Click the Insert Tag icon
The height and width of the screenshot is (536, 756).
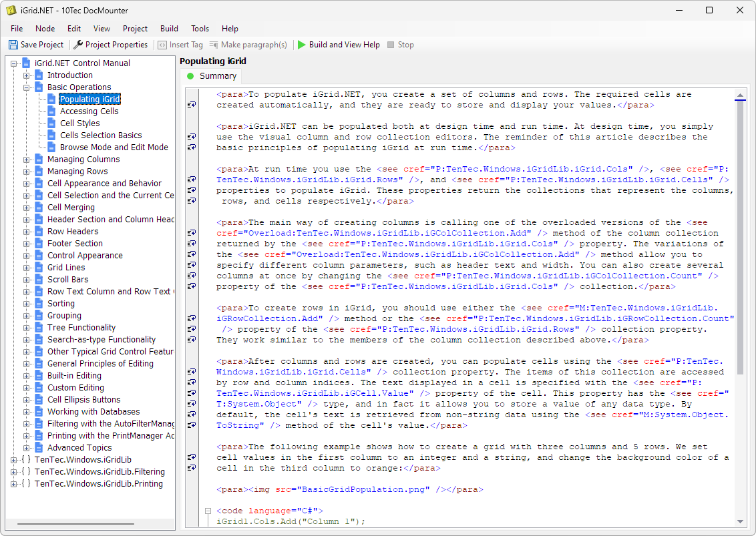click(x=162, y=45)
